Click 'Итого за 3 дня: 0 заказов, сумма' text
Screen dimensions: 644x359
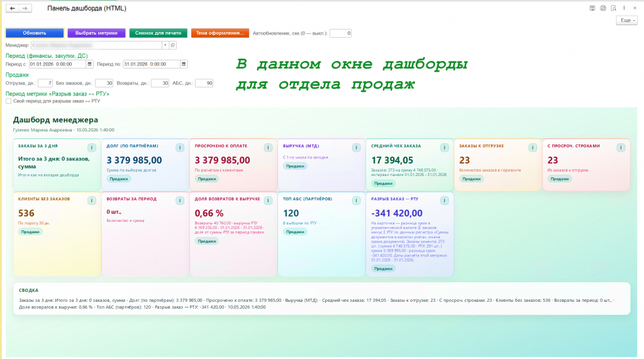click(x=54, y=163)
